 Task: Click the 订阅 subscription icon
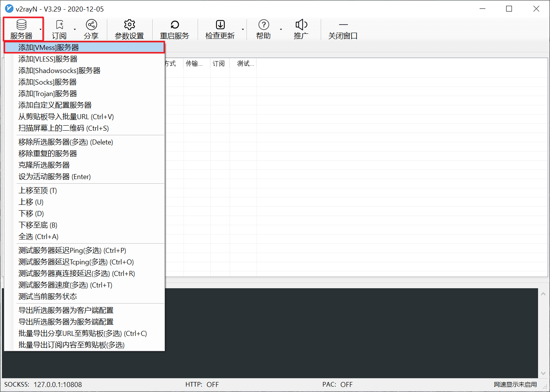click(59, 25)
